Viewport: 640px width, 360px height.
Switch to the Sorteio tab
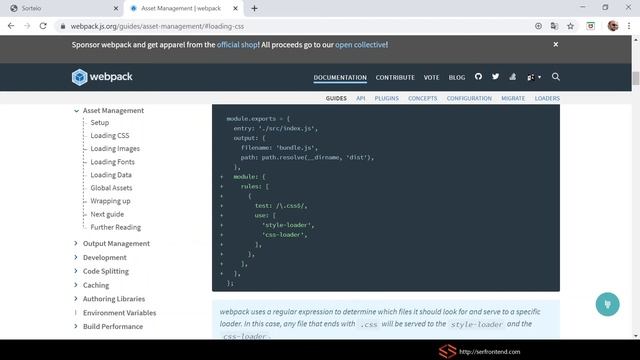click(61, 8)
